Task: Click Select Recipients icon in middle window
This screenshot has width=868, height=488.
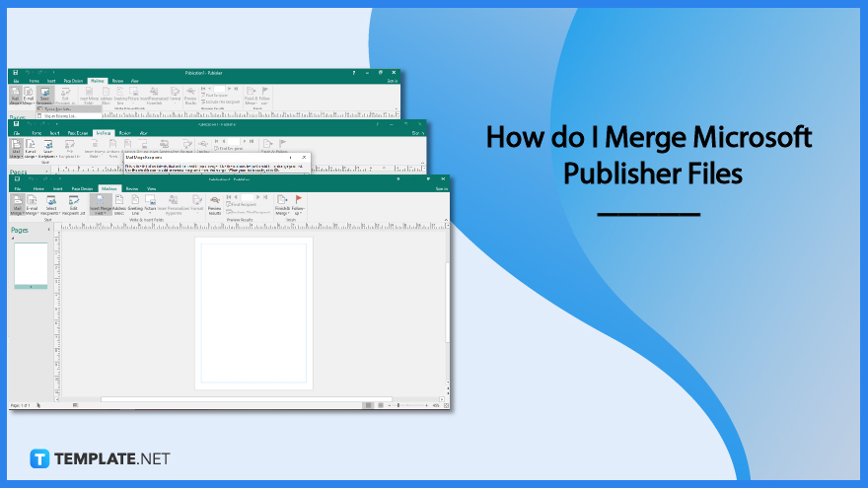Action: tap(47, 150)
